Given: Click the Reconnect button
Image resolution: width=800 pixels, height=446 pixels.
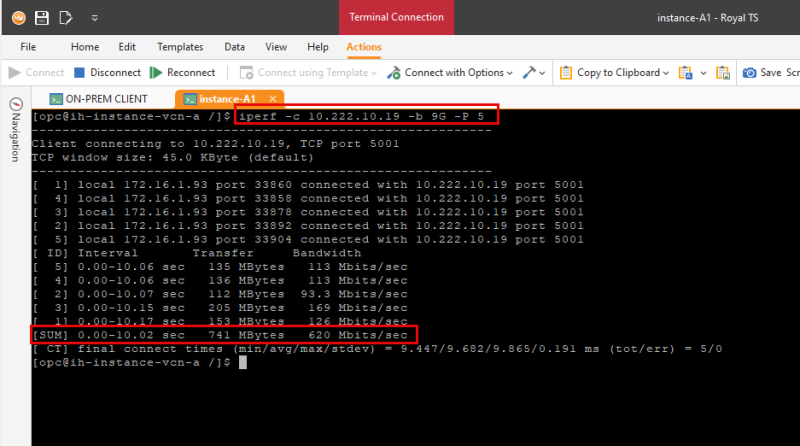Looking at the screenshot, I should [x=183, y=73].
